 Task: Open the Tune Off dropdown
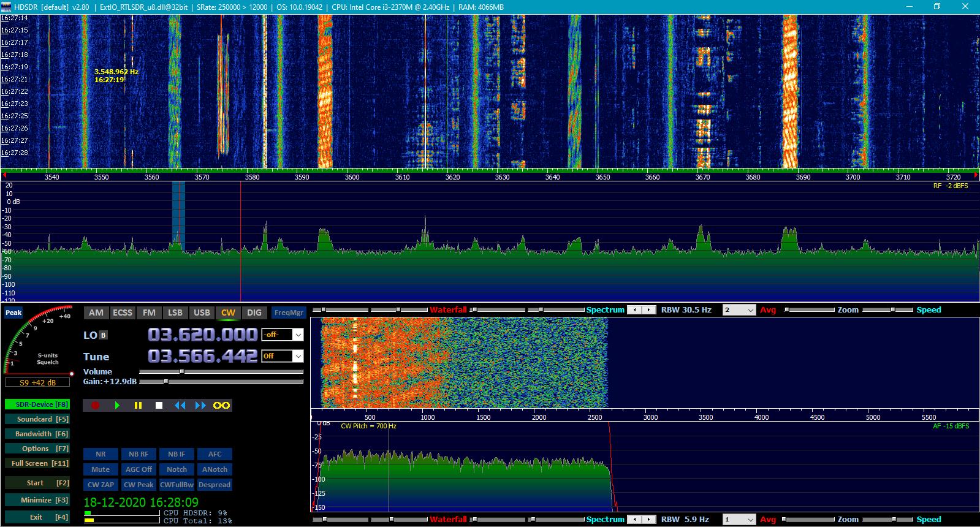coord(283,356)
